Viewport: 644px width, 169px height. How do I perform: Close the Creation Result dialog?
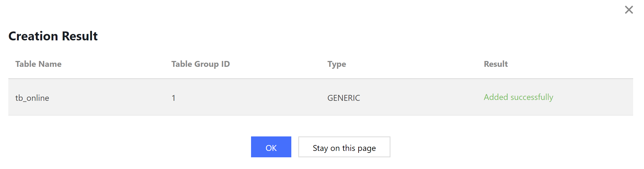tap(629, 10)
